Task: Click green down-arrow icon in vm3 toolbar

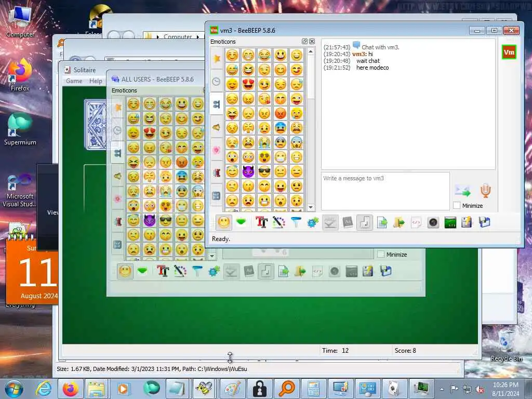Action: (x=241, y=222)
